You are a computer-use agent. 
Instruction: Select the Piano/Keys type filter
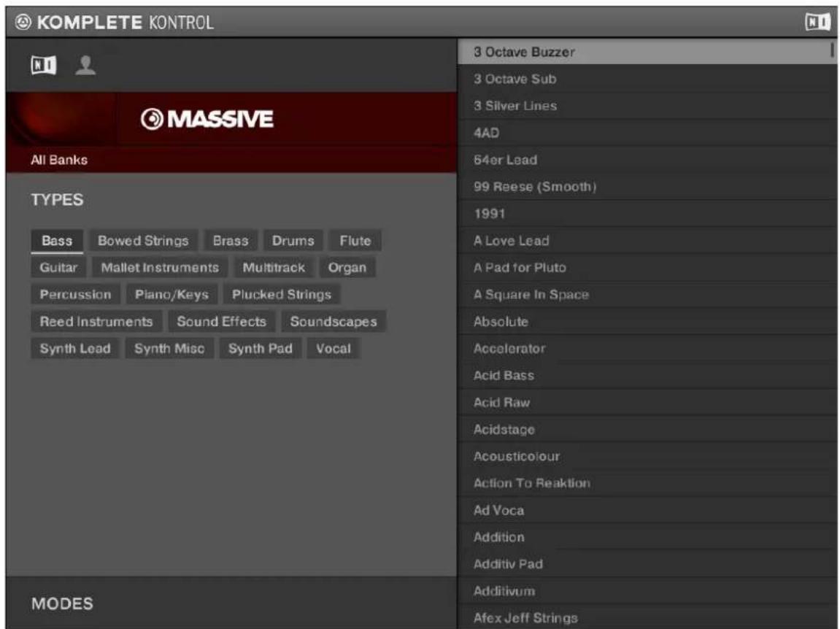coord(172,294)
